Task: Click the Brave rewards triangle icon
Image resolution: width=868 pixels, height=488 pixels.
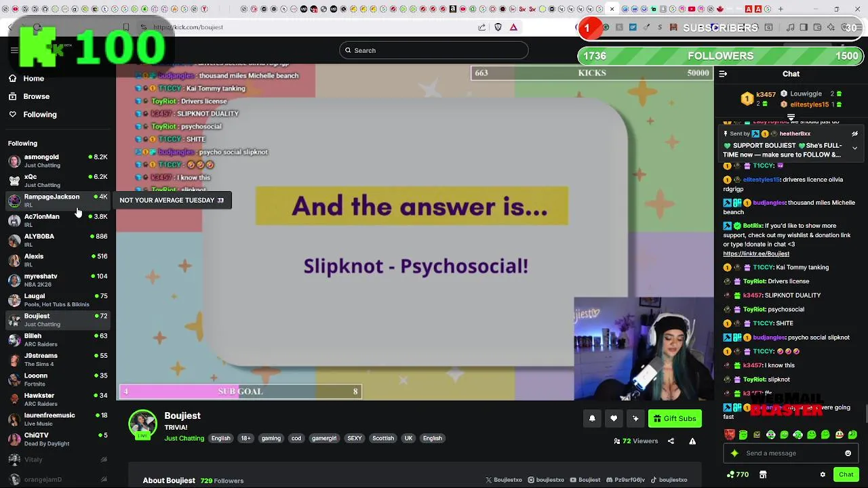Action: tap(513, 27)
